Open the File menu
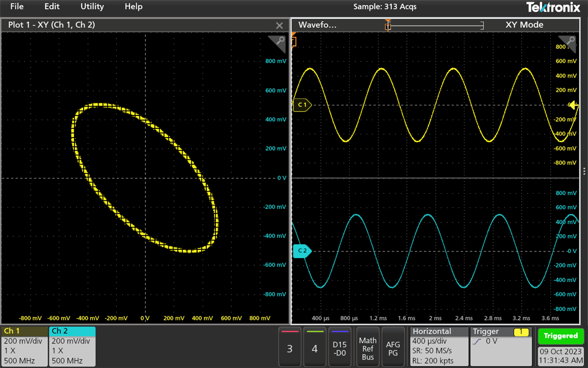The height and width of the screenshot is (368, 588). pos(17,6)
